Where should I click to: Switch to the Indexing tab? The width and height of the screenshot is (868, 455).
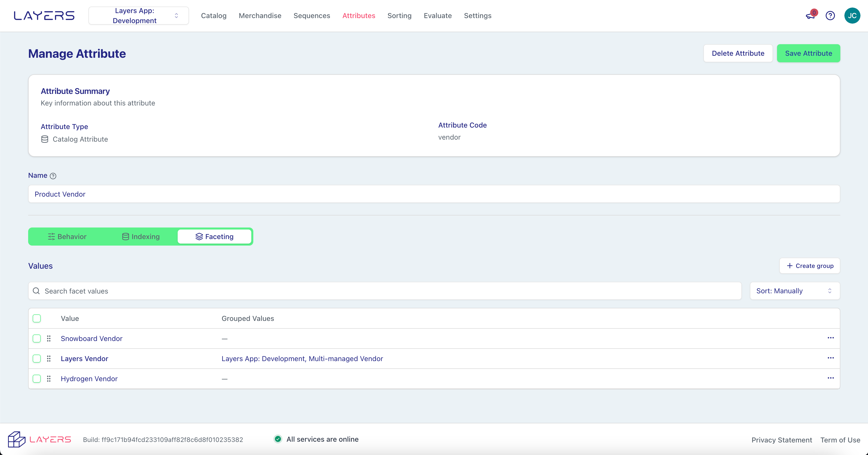140,237
